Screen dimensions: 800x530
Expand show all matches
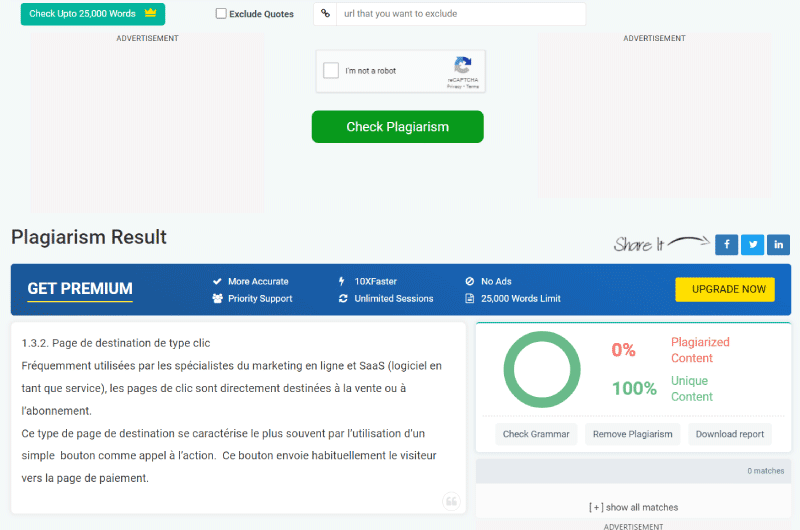click(633, 507)
